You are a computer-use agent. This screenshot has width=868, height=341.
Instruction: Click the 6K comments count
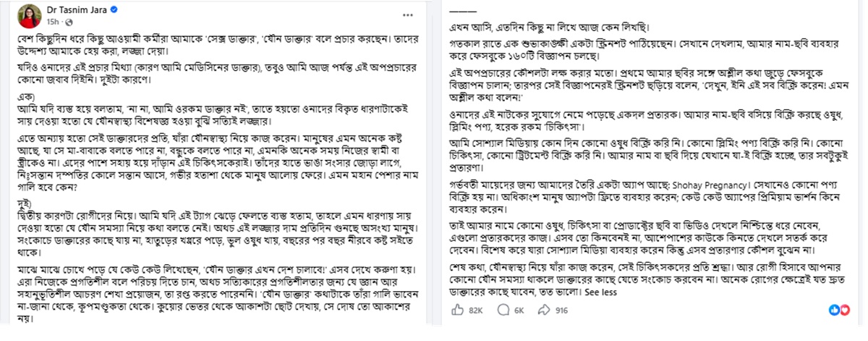pyautogui.click(x=518, y=311)
